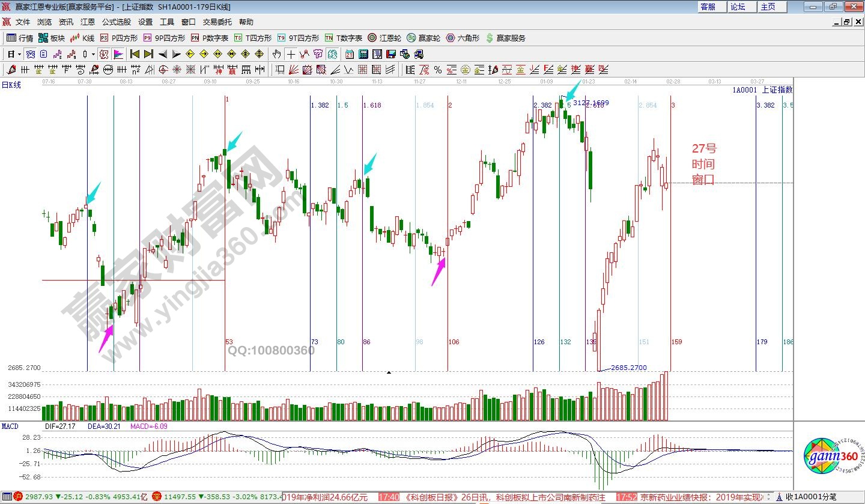
Task: Open the 六角形 hexagon chart tool
Action: pos(462,38)
